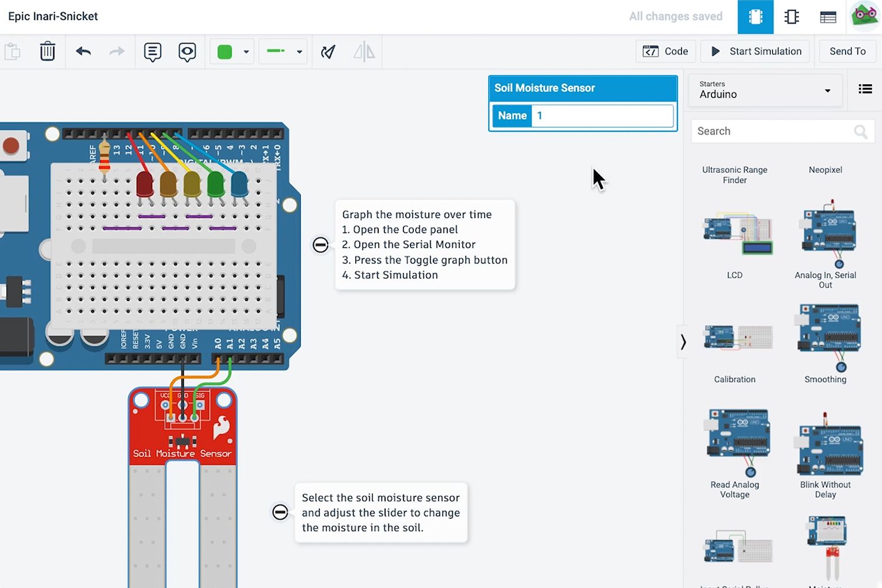
Task: Toggle the highlighted Breadboard View
Action: [756, 16]
